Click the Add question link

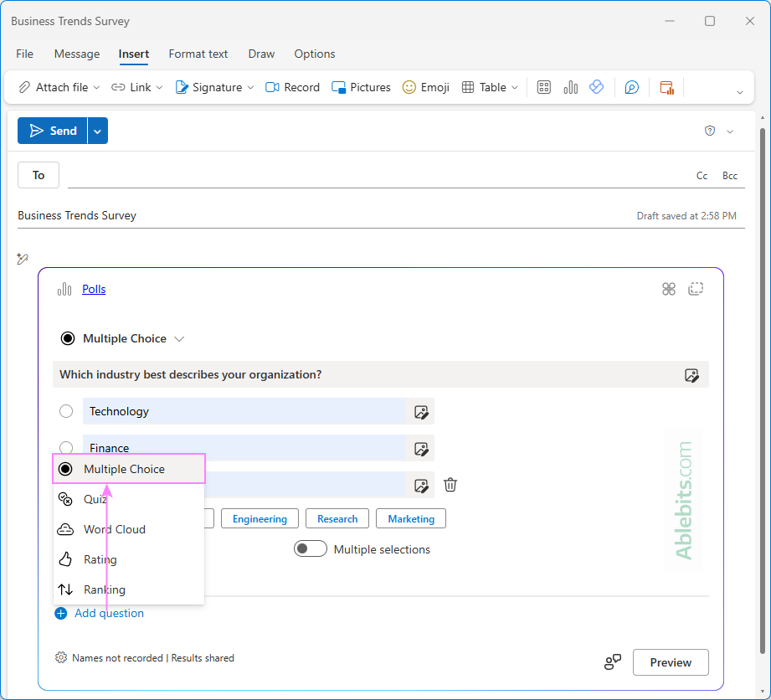pyautogui.click(x=99, y=613)
